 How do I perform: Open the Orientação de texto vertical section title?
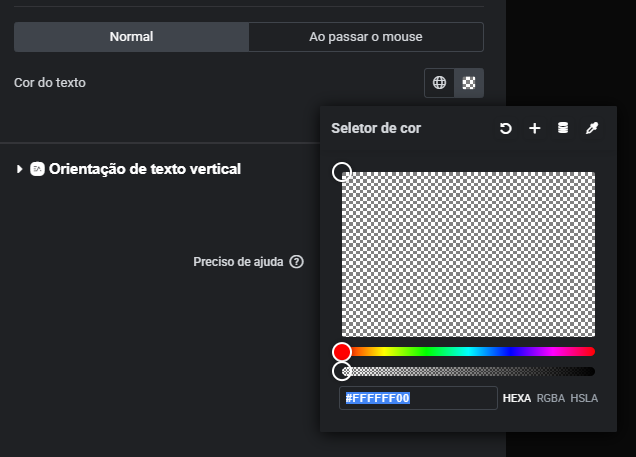144,169
